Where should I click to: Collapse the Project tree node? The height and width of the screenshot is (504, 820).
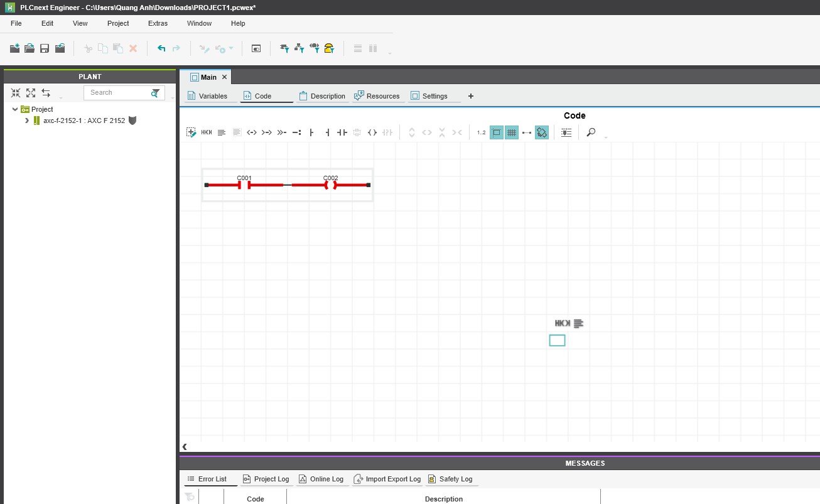pyautogui.click(x=15, y=109)
